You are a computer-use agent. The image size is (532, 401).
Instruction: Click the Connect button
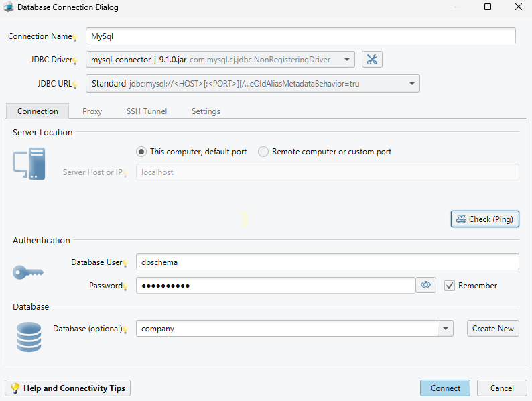pos(445,388)
